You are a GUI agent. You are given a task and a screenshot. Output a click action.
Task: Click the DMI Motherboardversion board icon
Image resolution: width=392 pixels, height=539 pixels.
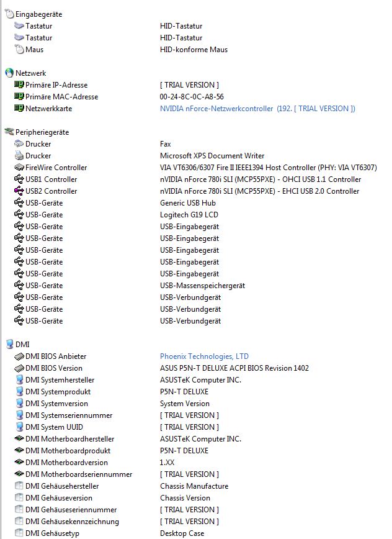19,463
